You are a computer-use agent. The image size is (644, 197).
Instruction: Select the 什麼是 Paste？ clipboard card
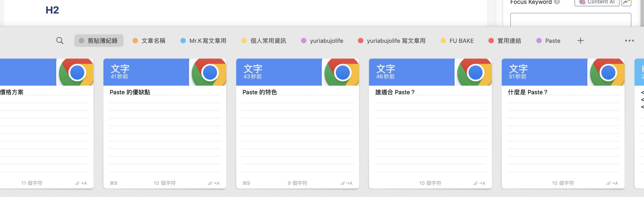pos(563,123)
